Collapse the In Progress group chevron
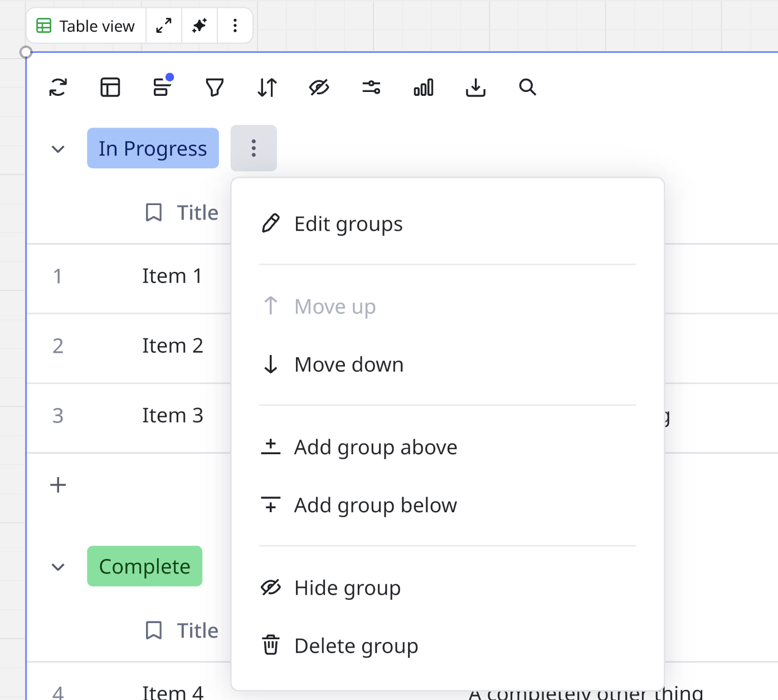The height and width of the screenshot is (700, 778). coord(58,149)
